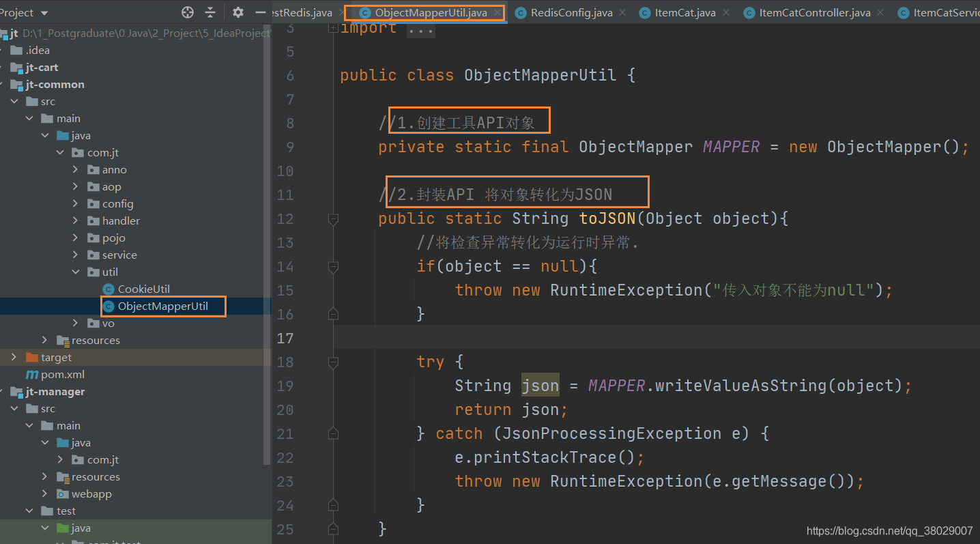This screenshot has height=544, width=980.
Task: Click the collapsed import ellipsis
Action: click(420, 29)
